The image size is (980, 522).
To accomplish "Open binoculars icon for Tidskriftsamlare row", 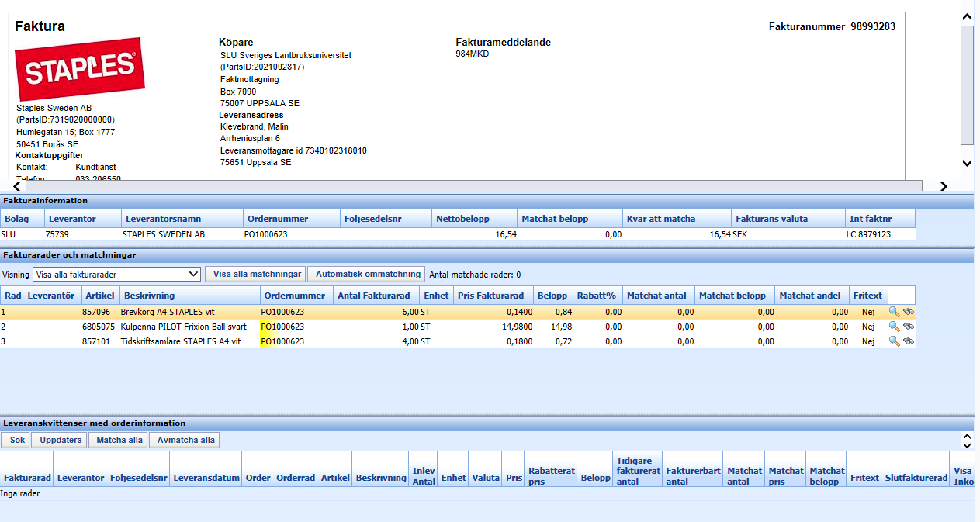I will (909, 341).
